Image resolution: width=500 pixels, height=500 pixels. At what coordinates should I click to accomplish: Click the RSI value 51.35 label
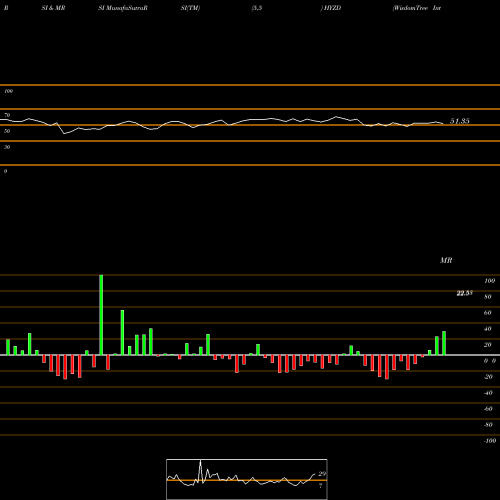click(x=460, y=121)
